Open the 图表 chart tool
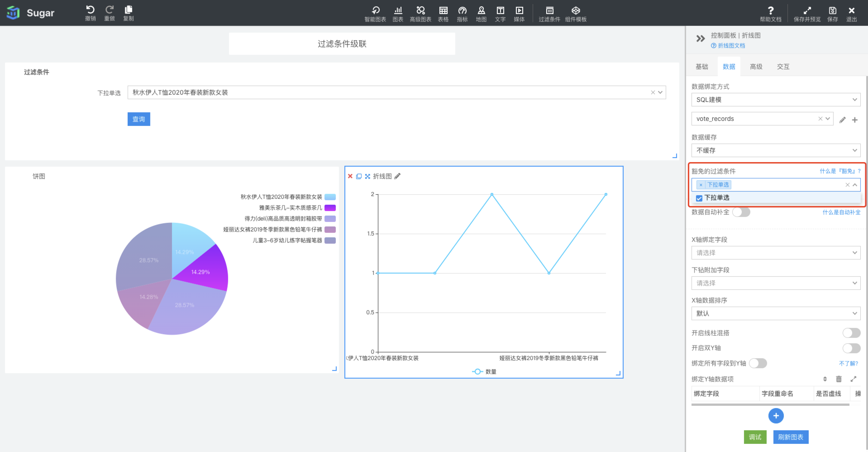The width and height of the screenshot is (868, 452). 398,14
